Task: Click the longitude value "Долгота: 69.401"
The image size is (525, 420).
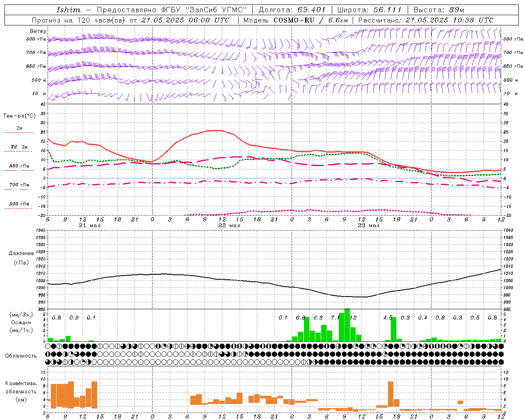Action: 292,10
